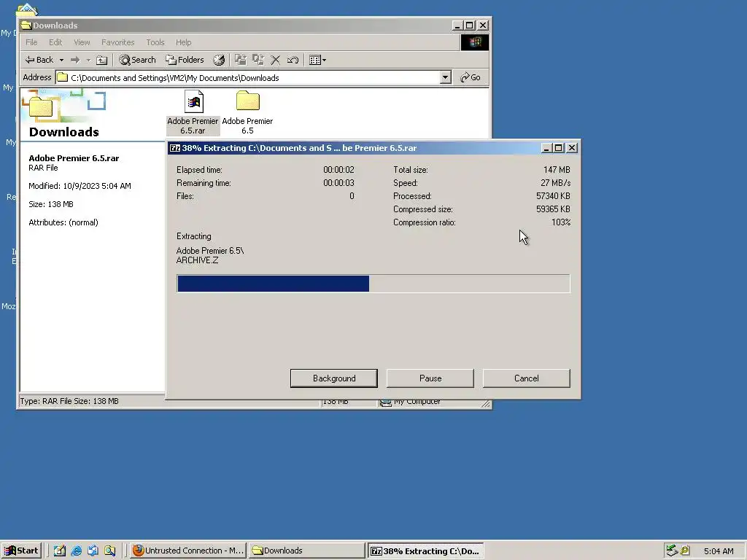Click the Total size value 147 MB

pos(557,169)
